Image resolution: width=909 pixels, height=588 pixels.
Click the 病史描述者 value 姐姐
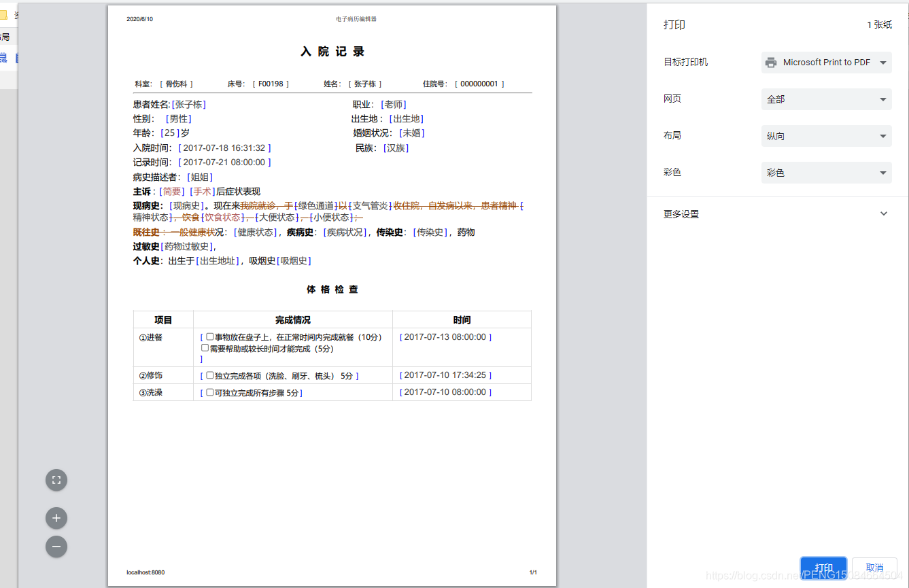(x=201, y=177)
